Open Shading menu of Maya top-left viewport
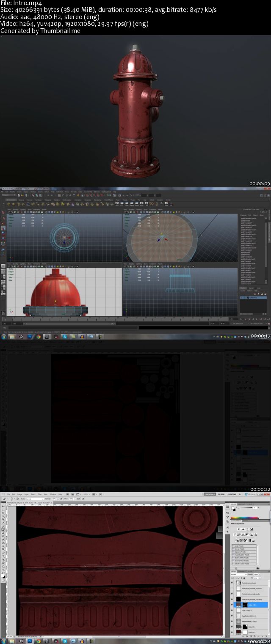This screenshot has width=271, height=644. pyautogui.click(x=15, y=209)
